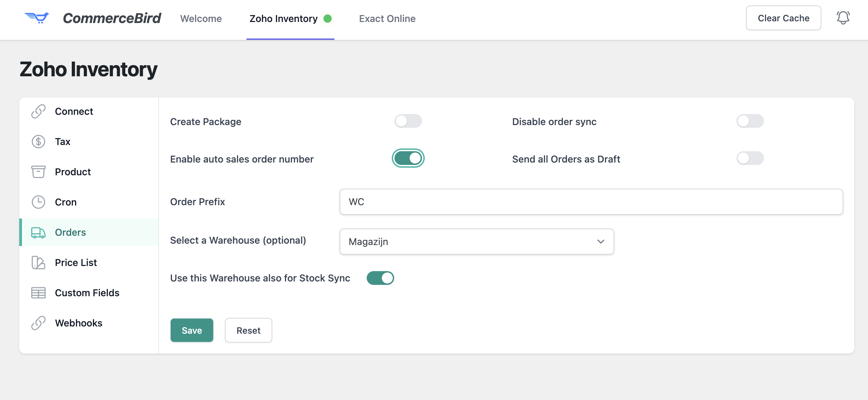868x400 pixels.
Task: Click the Save button
Action: point(192,330)
